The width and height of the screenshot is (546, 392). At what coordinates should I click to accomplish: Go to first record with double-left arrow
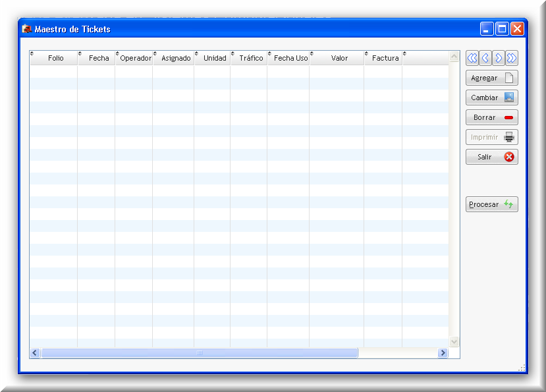coord(472,58)
